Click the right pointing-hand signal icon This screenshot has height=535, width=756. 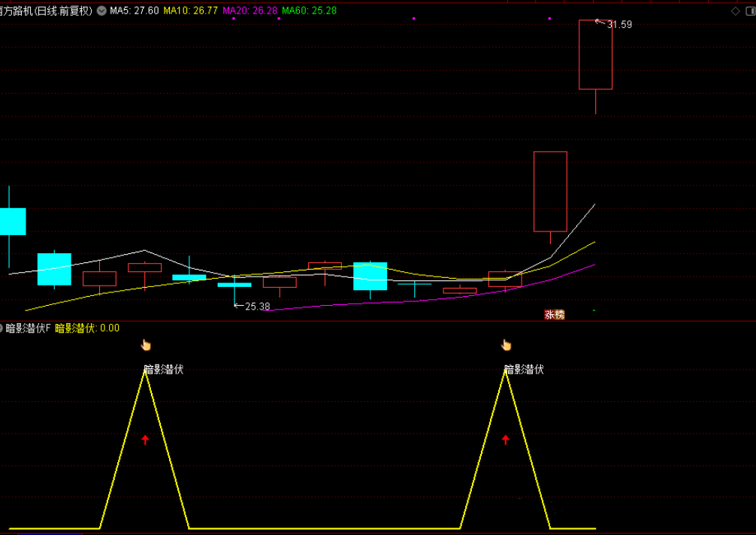[506, 345]
